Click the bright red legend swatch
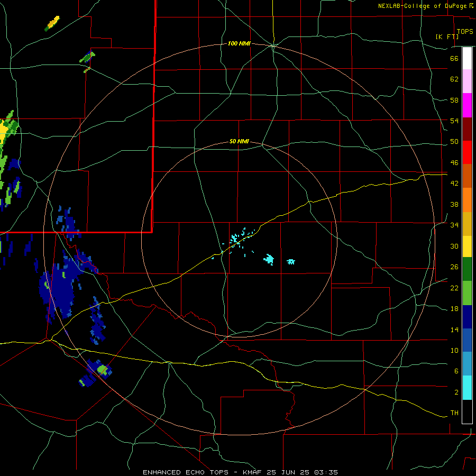476x476 pixels. pos(467,152)
